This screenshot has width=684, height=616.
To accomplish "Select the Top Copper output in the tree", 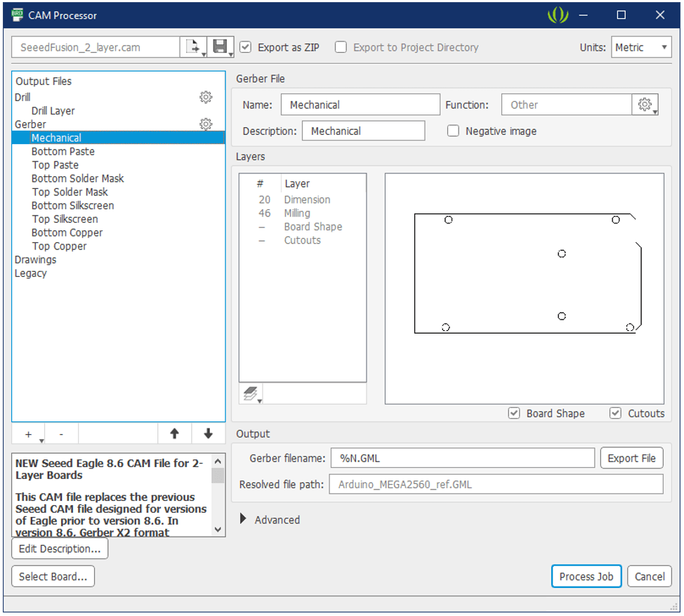I will tap(59, 246).
